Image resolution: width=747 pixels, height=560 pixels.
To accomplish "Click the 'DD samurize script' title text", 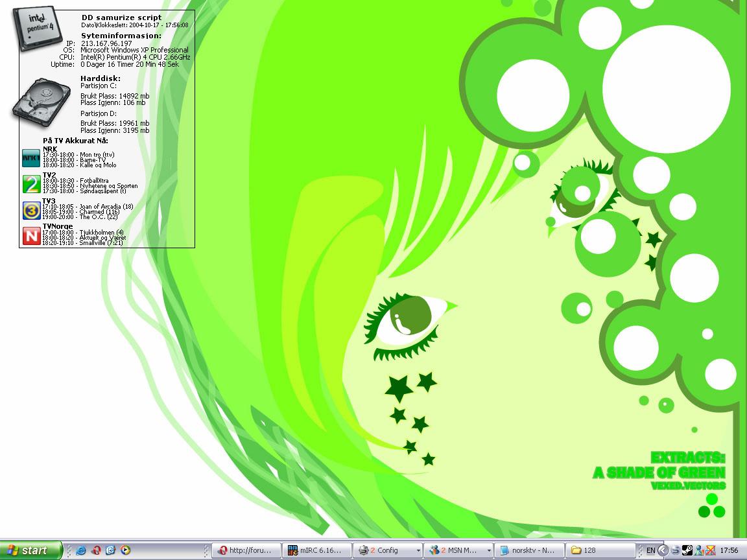I will [x=121, y=17].
